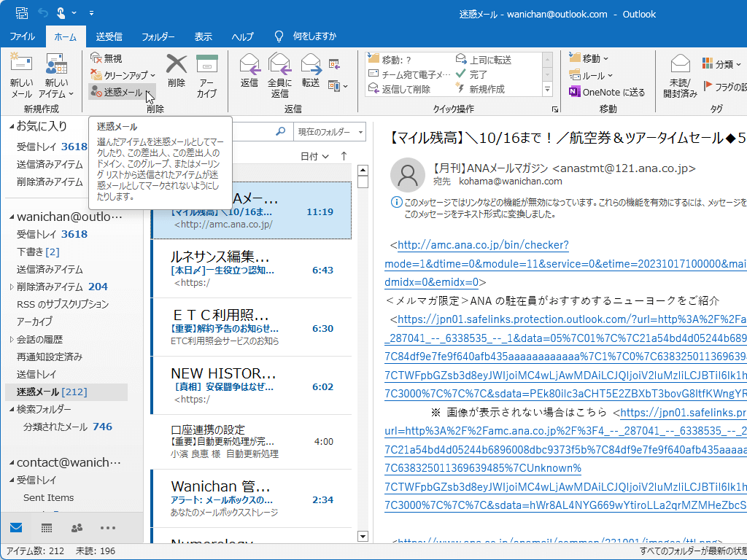Switch to the 表示 tab

click(x=203, y=36)
